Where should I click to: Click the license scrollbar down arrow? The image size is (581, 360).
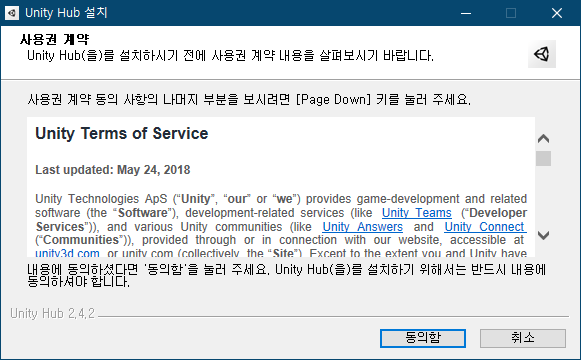click(x=543, y=235)
